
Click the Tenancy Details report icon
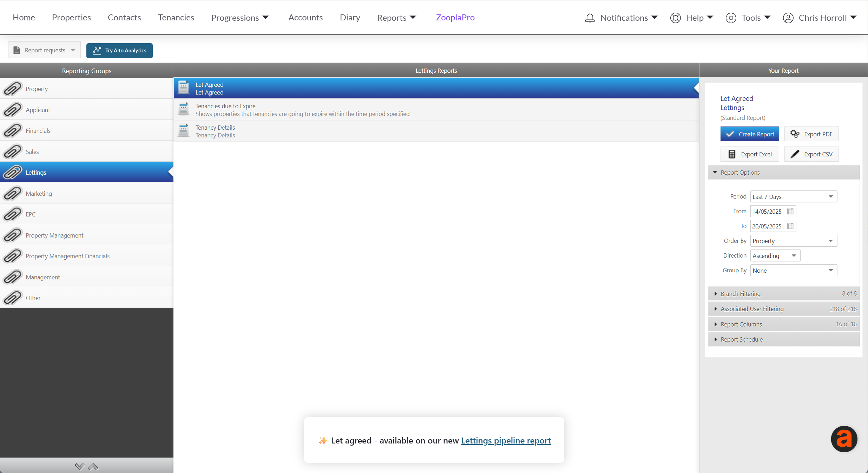pyautogui.click(x=183, y=131)
